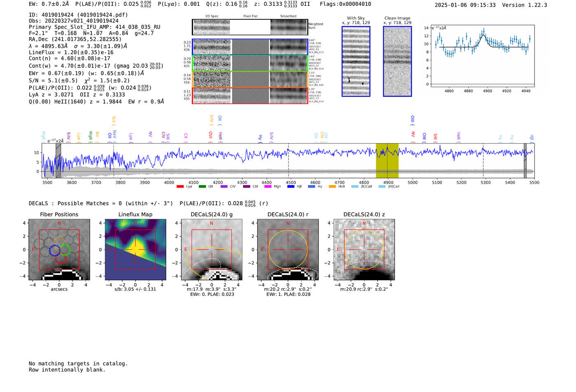Image resolution: width=576 pixels, height=392 pixels.
Task: Click Primary Spec_Slot_IFU_AMP: 414_038_035_RU
Action: tap(95, 27)
